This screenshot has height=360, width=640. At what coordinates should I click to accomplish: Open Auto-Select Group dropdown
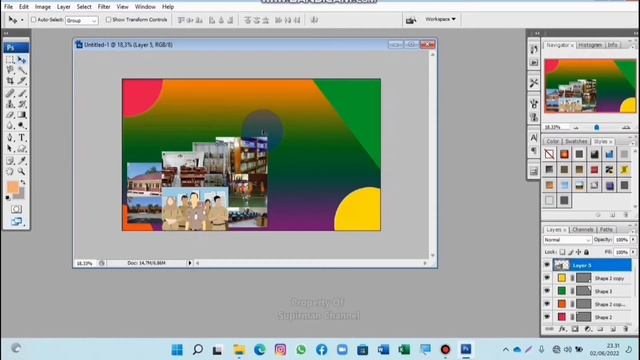82,20
